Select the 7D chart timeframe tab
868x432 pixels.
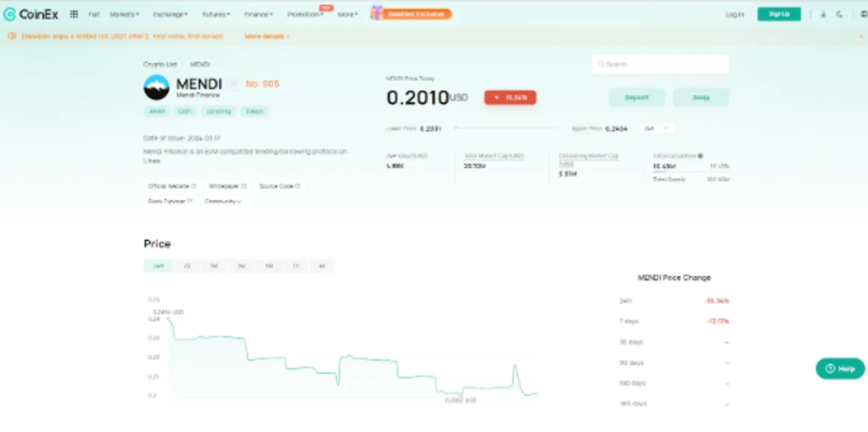(187, 266)
